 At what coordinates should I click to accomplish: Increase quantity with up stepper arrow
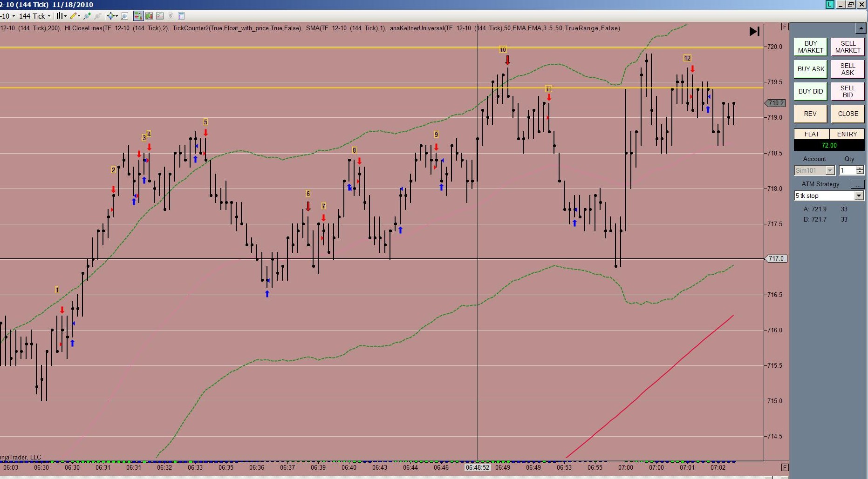[860, 168]
